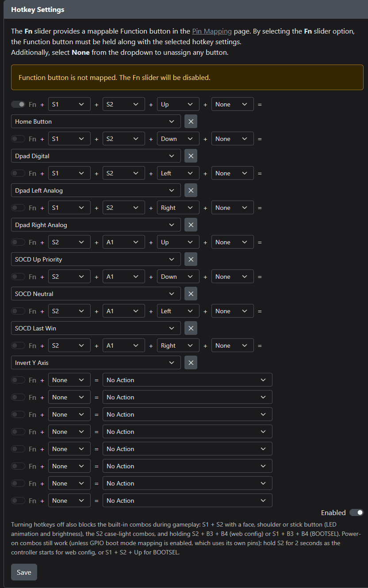Open the Invert Y Axis action dropdown
This screenshot has width=368, height=588.
[96, 363]
